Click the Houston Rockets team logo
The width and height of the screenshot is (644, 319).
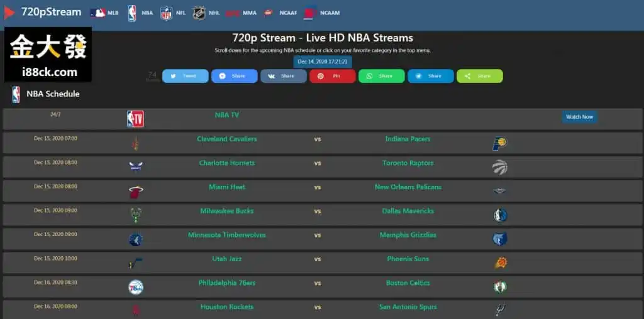(x=136, y=310)
